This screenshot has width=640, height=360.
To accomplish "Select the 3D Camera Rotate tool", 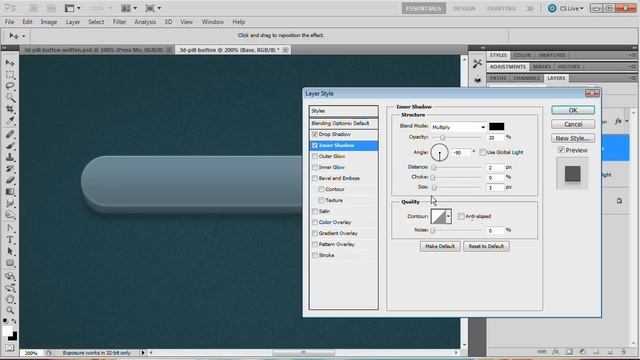I will (10, 288).
